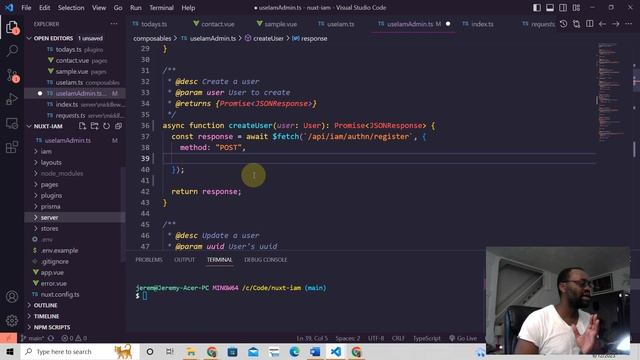Switch to the Debug Console panel tab
Image resolution: width=640 pixels, height=360 pixels.
pos(266,260)
